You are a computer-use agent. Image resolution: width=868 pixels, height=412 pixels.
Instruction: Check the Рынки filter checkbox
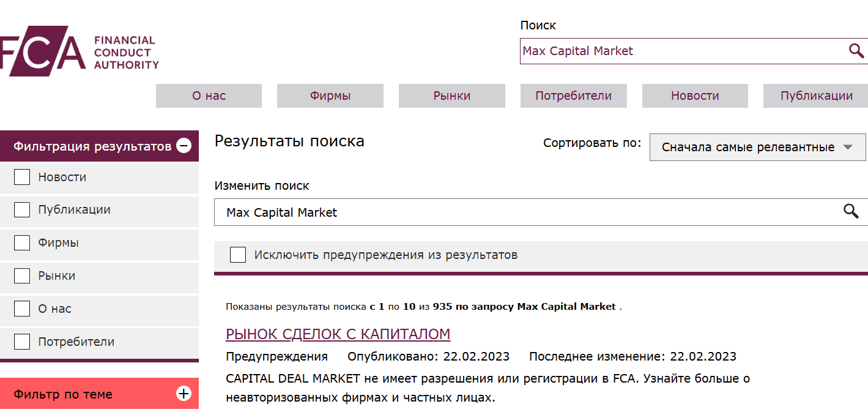tap(22, 275)
